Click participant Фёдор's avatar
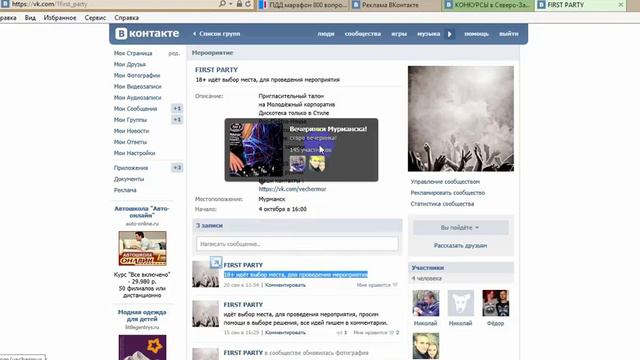640x360 pixels. point(496,303)
